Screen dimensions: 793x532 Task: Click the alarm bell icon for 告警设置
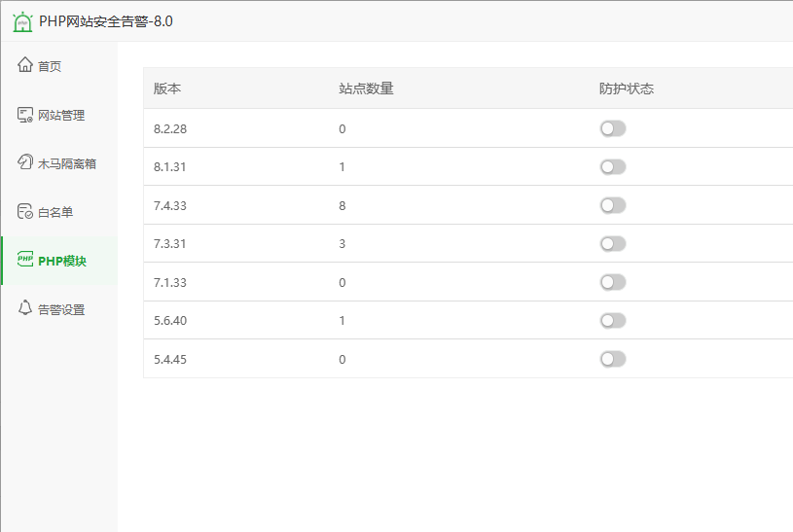click(25, 309)
